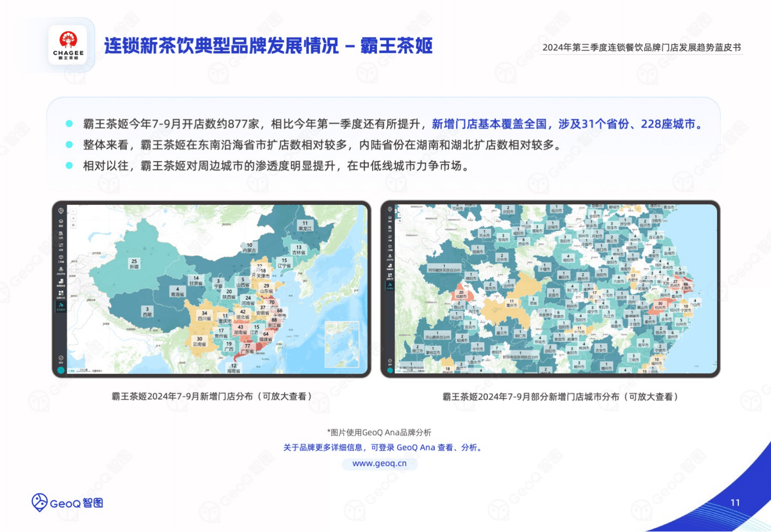The image size is (771, 532).
Task: Click 广东省 77 label on left map
Action: (x=248, y=349)
